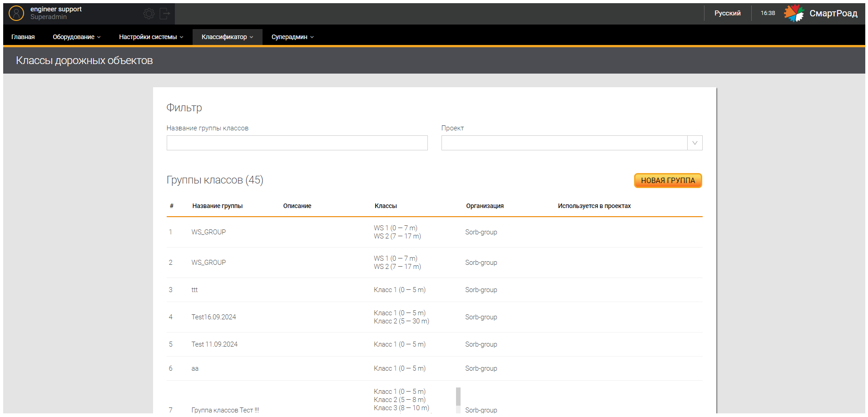The image size is (868, 417).
Task: Open the Классификатор menu
Action: pyautogui.click(x=228, y=37)
